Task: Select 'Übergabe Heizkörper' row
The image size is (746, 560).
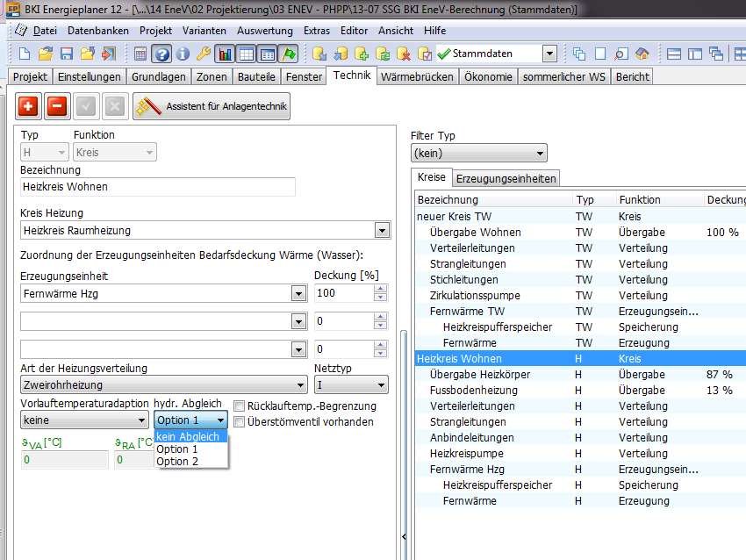Action: tap(580, 375)
